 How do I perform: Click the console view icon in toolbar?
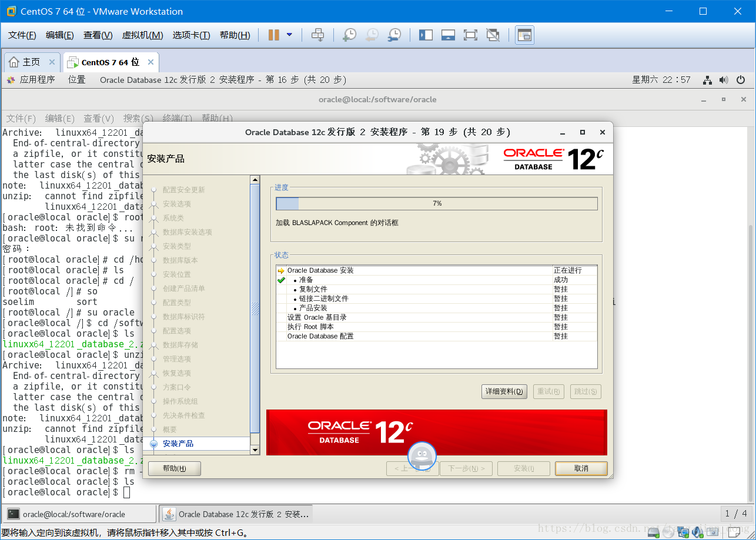(524, 35)
